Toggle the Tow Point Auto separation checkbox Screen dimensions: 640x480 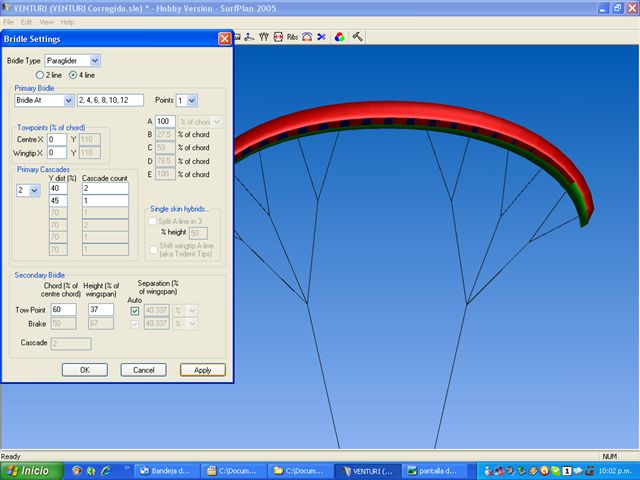click(x=135, y=310)
